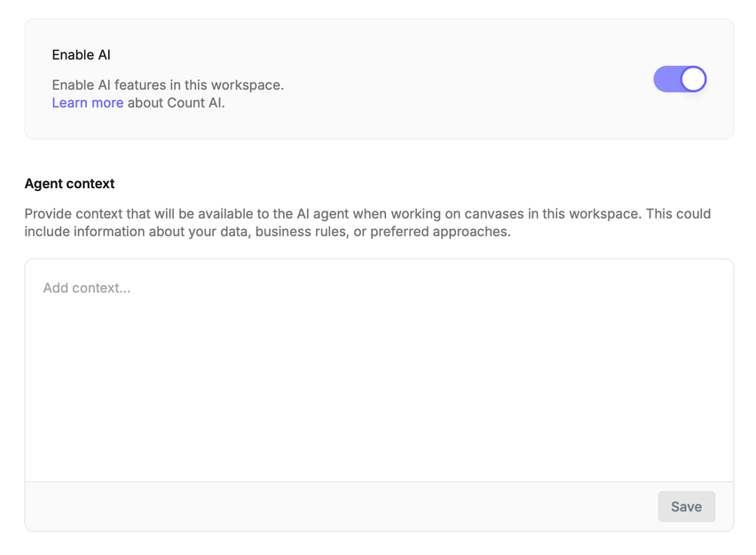Click the Save button
This screenshot has width=756, height=555.
[686, 506]
